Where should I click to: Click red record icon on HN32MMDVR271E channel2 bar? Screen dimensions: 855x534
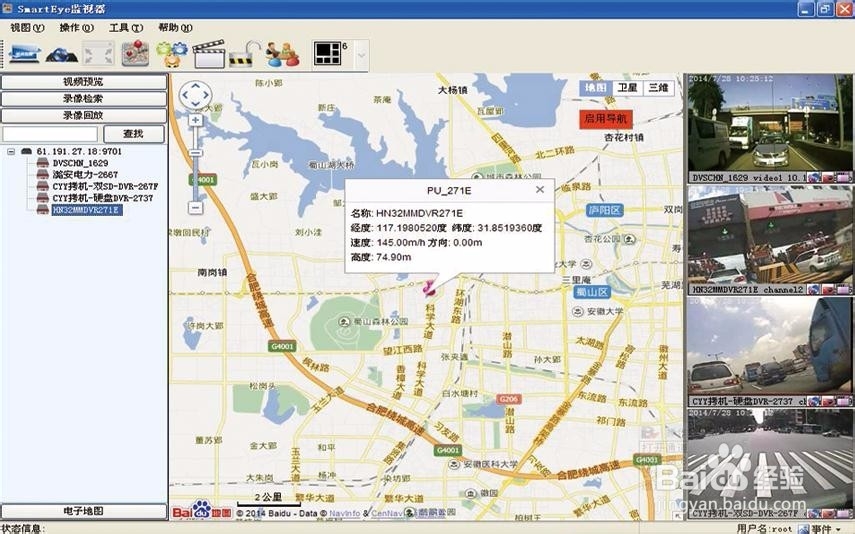click(x=829, y=290)
